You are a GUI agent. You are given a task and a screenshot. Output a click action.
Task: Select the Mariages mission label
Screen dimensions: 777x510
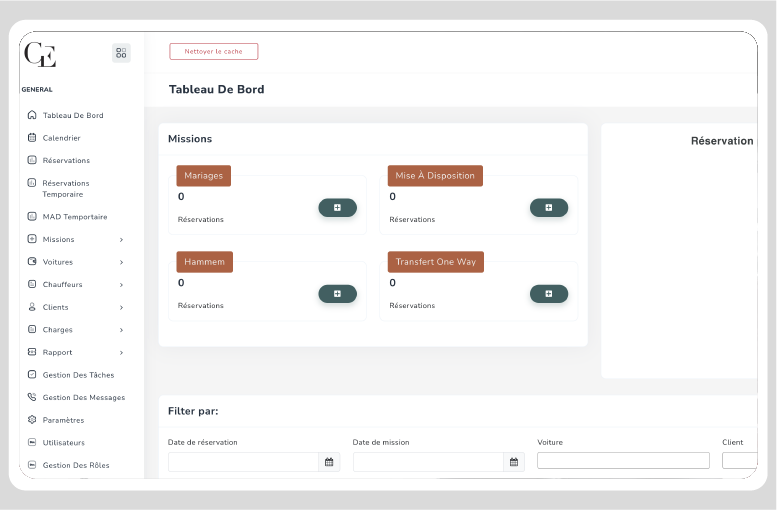click(x=204, y=175)
